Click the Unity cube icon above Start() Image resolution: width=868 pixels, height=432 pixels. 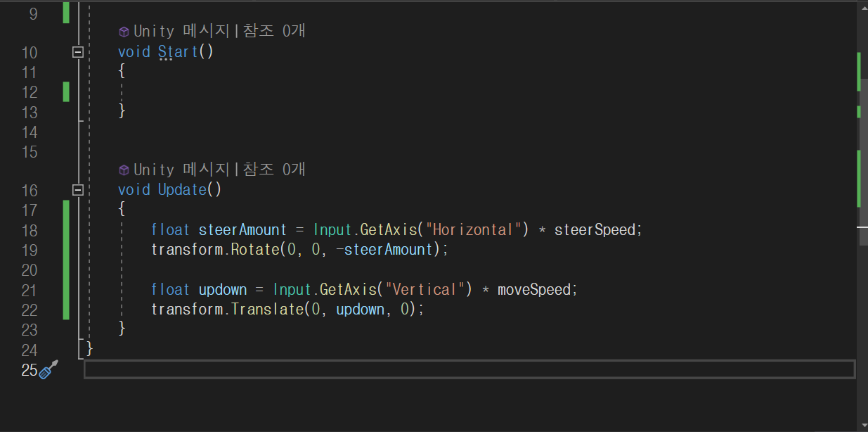[x=124, y=31]
